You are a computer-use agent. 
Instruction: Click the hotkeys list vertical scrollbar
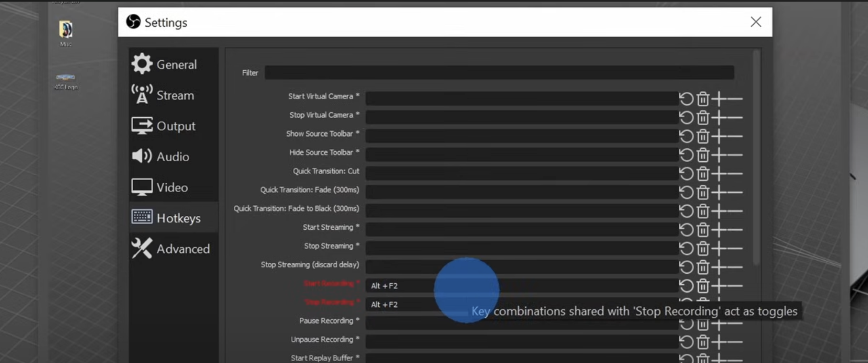click(x=757, y=158)
